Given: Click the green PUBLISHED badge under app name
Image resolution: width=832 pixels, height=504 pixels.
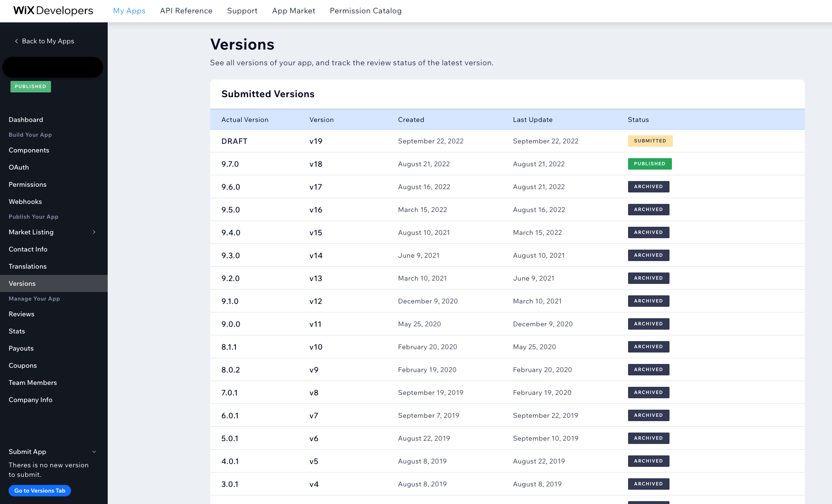Looking at the screenshot, I should (30, 87).
